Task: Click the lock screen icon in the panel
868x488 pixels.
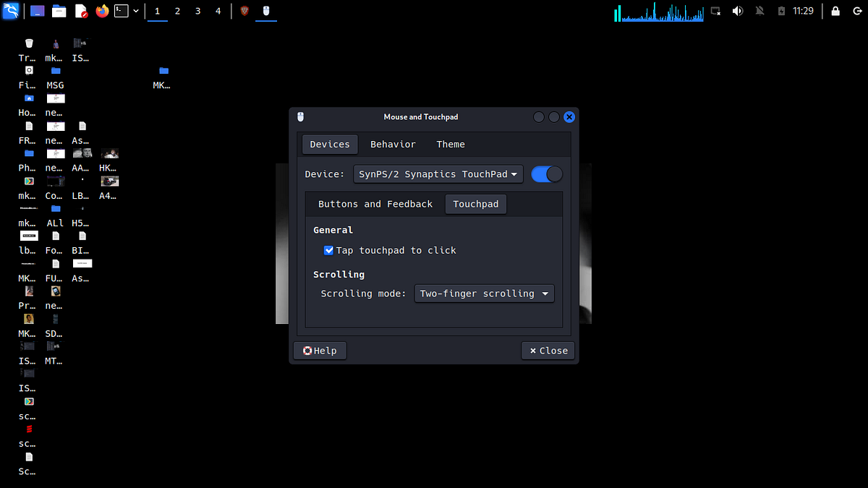Action: (835, 11)
